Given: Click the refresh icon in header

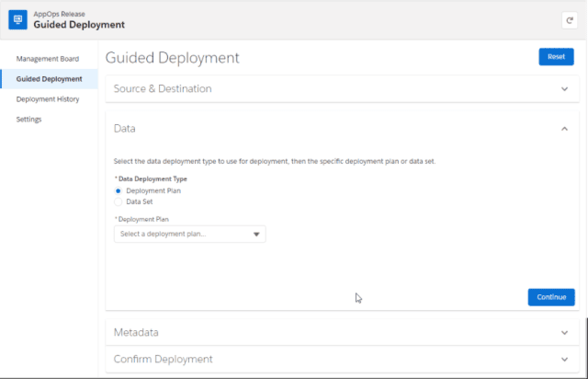Looking at the screenshot, I should click(570, 20).
